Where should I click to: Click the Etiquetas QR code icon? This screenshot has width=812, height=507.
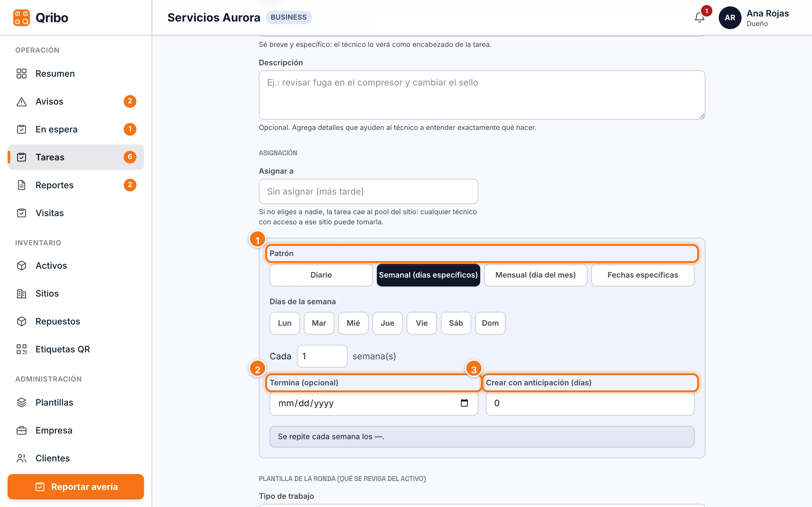pyautogui.click(x=22, y=349)
